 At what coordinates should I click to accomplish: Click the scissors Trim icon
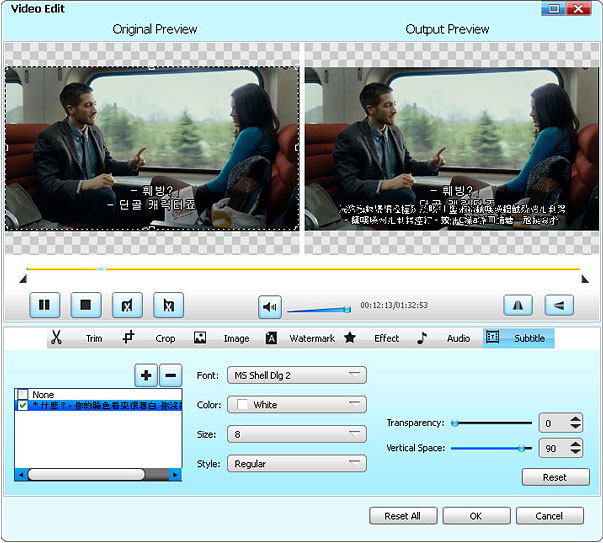[x=57, y=338]
